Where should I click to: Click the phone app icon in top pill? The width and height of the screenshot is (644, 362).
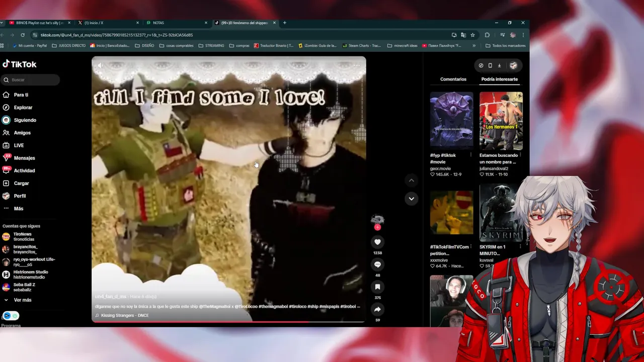[490, 65]
